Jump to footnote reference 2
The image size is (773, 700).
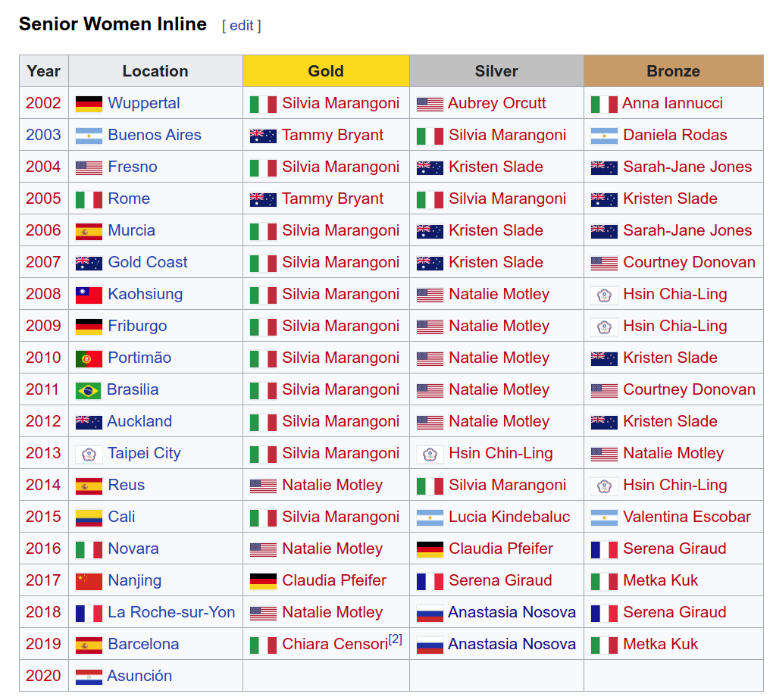[395, 639]
